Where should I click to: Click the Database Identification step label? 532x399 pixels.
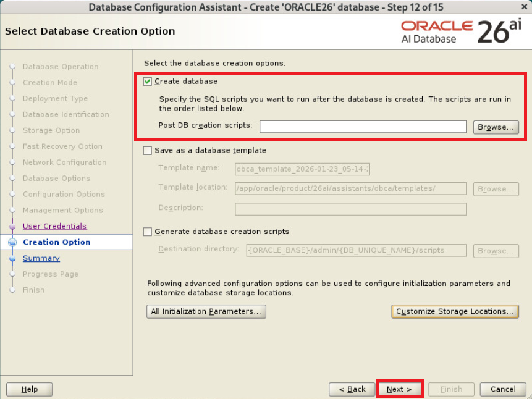click(x=66, y=114)
